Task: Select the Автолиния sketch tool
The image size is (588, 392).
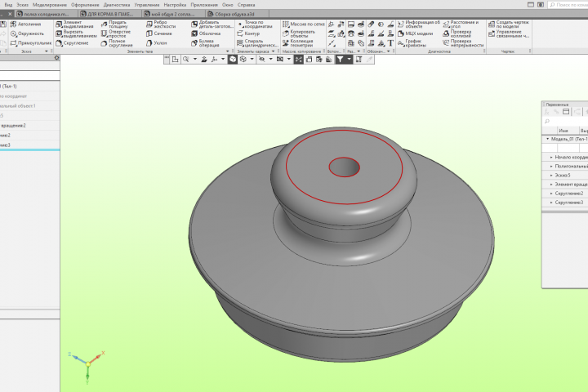Action: coord(26,24)
